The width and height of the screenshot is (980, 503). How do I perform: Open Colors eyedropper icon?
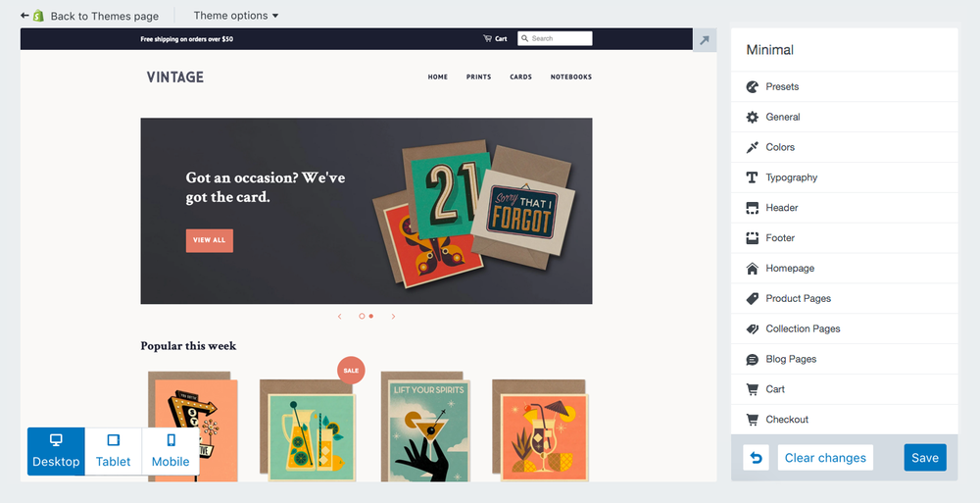pos(753,147)
